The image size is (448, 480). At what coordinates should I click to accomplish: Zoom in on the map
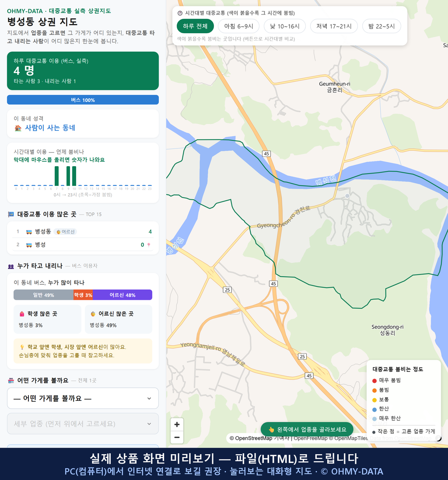[x=177, y=424]
